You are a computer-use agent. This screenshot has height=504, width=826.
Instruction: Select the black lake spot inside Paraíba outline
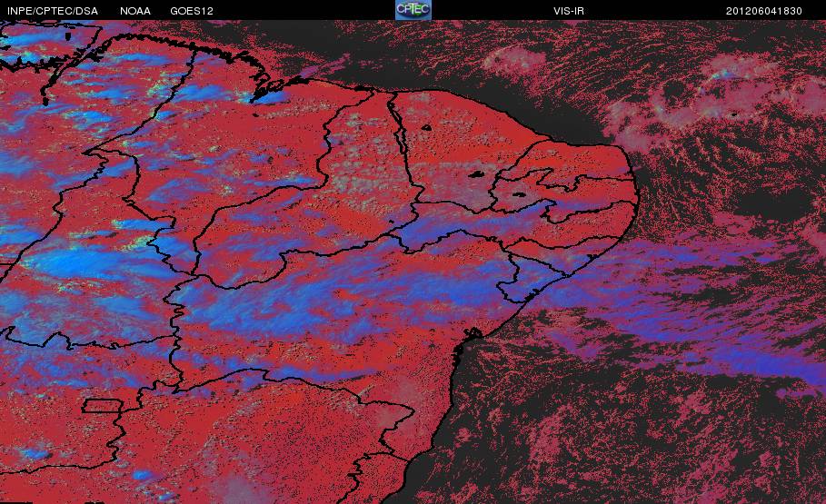(520, 194)
